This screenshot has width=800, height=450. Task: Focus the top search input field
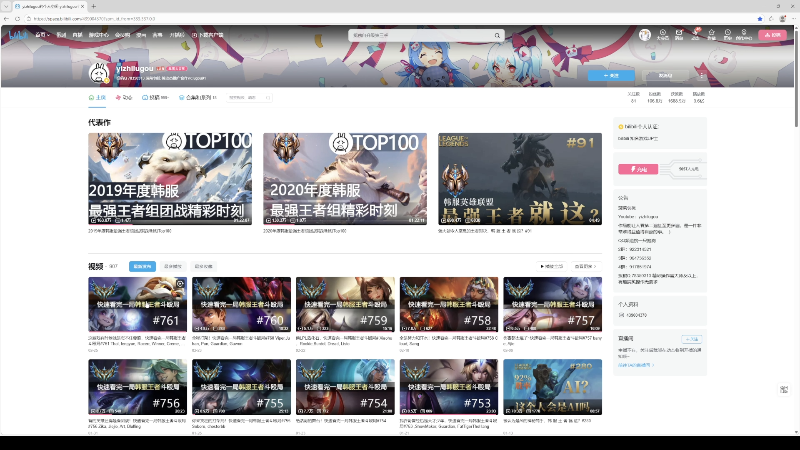click(421, 35)
